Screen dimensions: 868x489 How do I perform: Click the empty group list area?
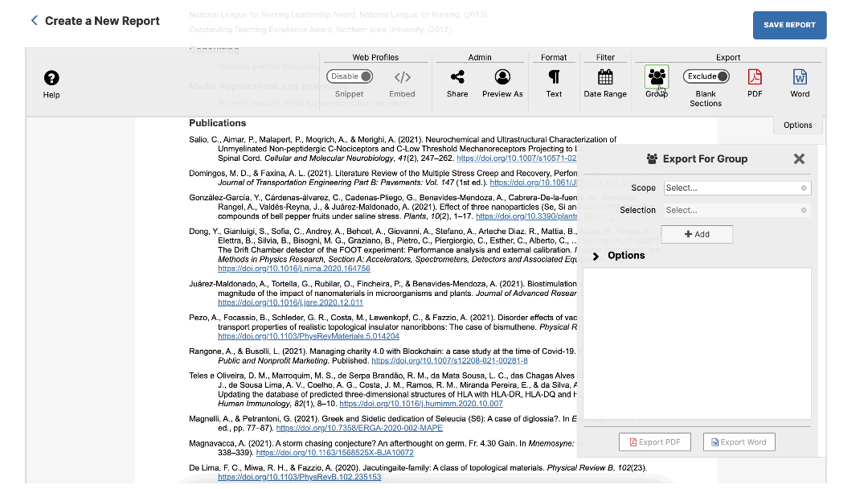[x=697, y=344]
